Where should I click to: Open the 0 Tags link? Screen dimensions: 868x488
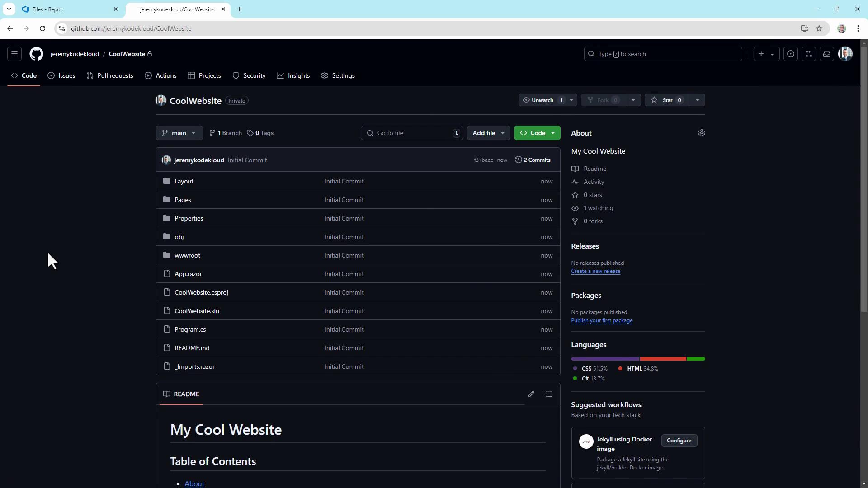point(260,133)
